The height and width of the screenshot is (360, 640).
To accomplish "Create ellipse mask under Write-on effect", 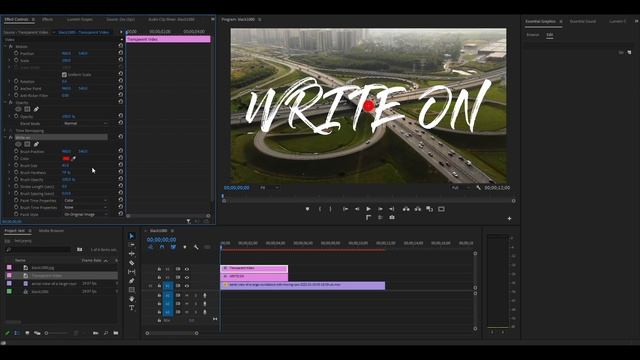I will point(18,144).
